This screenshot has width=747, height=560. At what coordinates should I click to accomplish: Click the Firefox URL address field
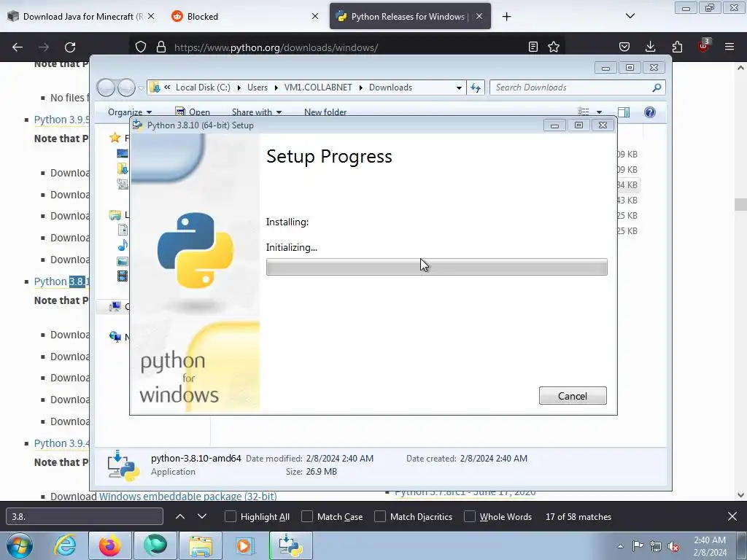[x=348, y=47]
